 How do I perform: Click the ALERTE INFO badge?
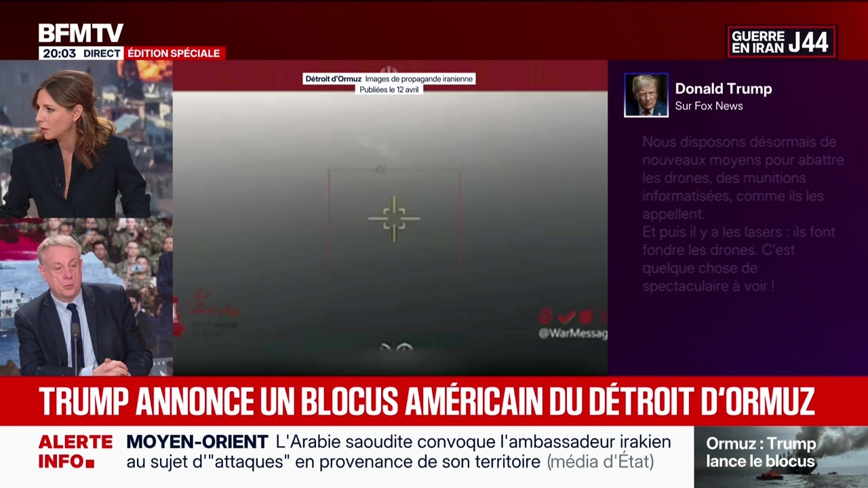click(75, 452)
